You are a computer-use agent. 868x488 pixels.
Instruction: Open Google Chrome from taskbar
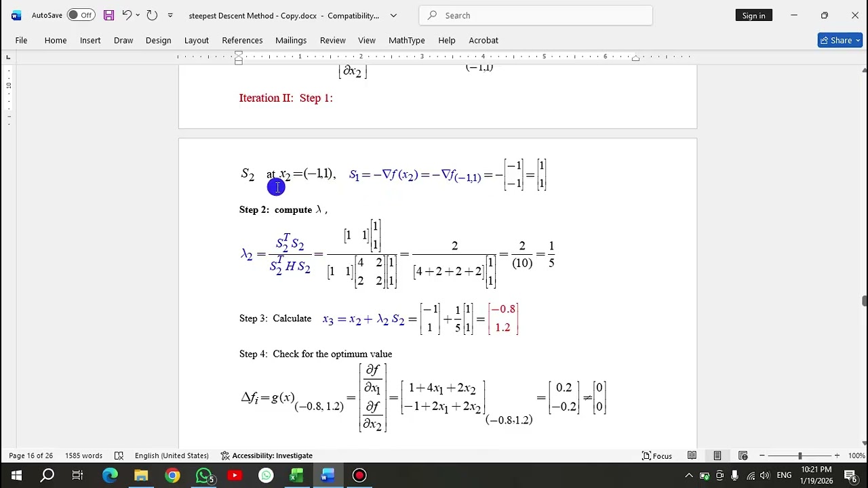pos(172,476)
